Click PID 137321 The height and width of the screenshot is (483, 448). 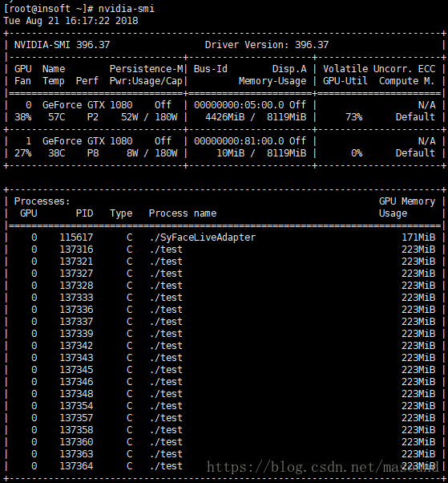[x=76, y=262]
